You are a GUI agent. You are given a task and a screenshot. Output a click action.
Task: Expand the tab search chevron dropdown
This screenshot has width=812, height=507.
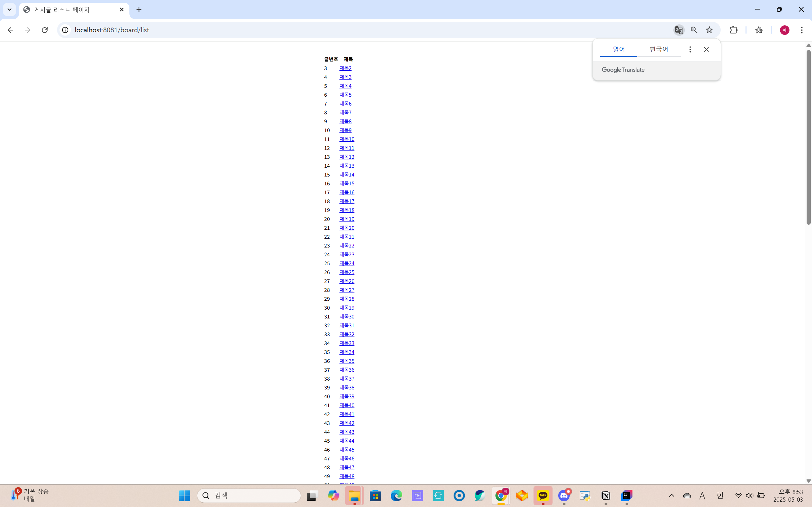[10, 10]
